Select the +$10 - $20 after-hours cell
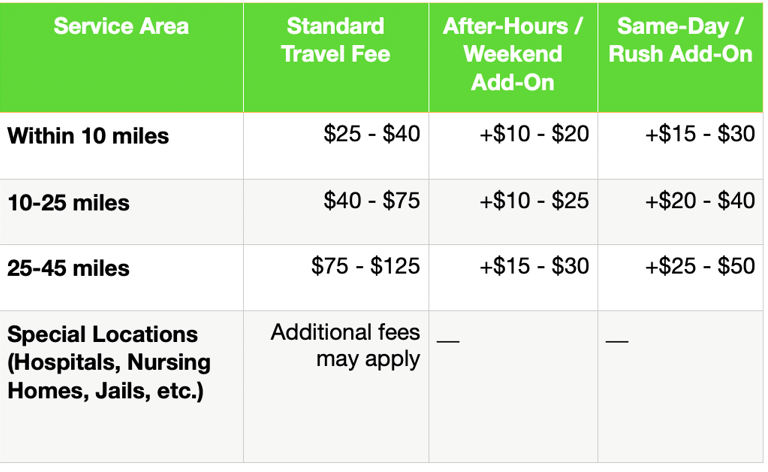This screenshot has height=472, width=768. [513, 146]
